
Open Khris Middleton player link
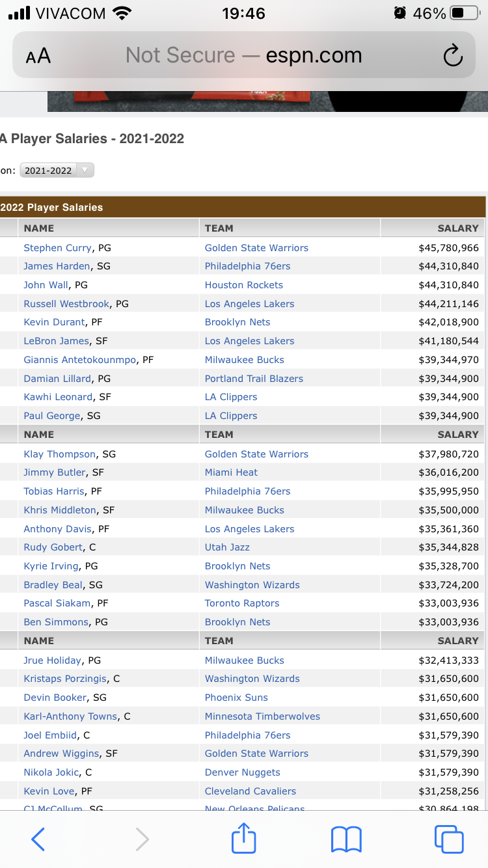tap(60, 510)
